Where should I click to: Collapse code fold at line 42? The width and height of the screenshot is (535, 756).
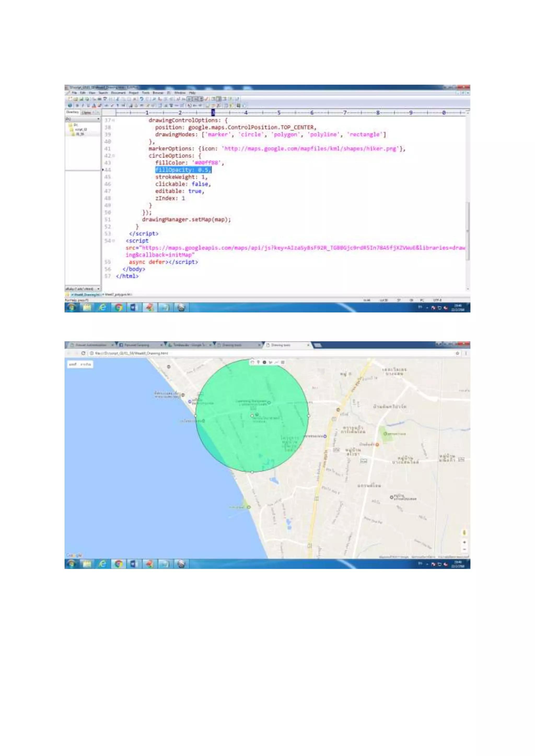(114, 156)
